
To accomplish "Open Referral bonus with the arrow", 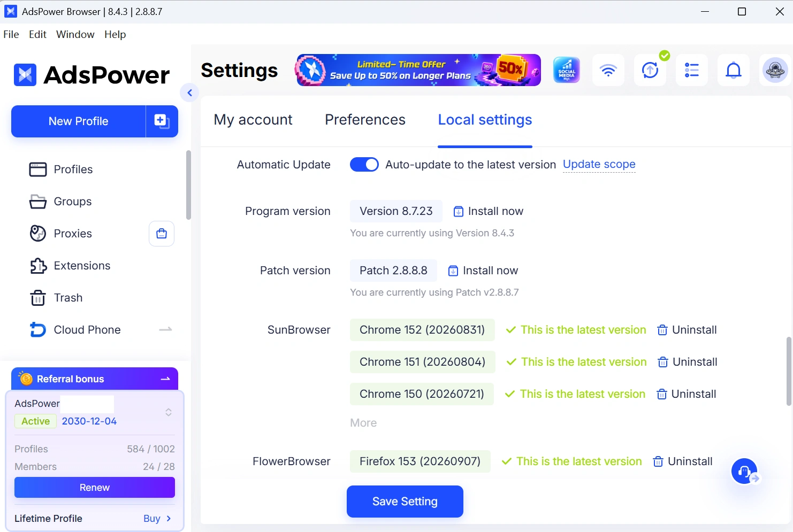I will [165, 379].
